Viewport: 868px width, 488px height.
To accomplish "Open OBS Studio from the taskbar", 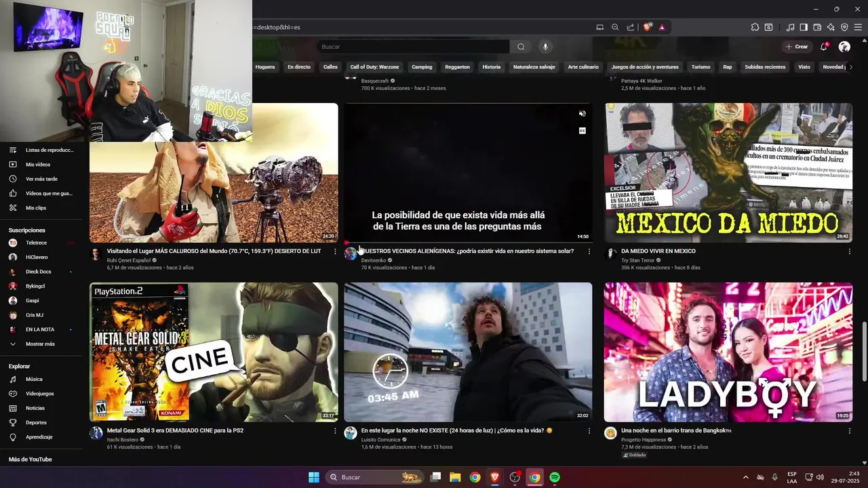I will tap(515, 477).
